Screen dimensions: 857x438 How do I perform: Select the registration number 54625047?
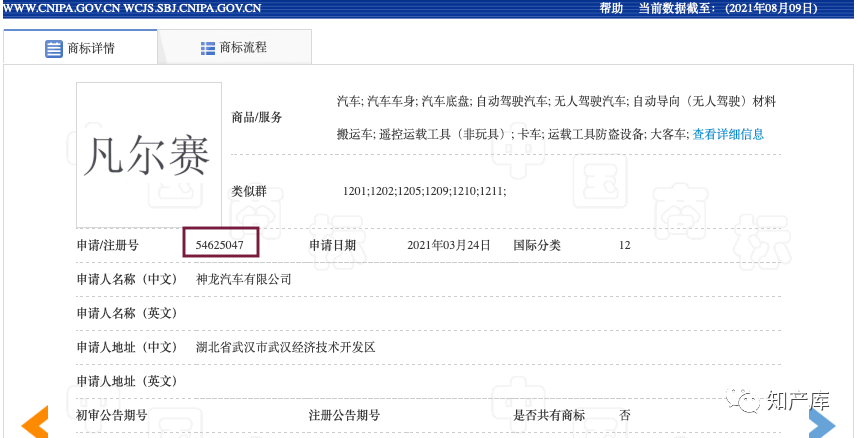coord(220,246)
